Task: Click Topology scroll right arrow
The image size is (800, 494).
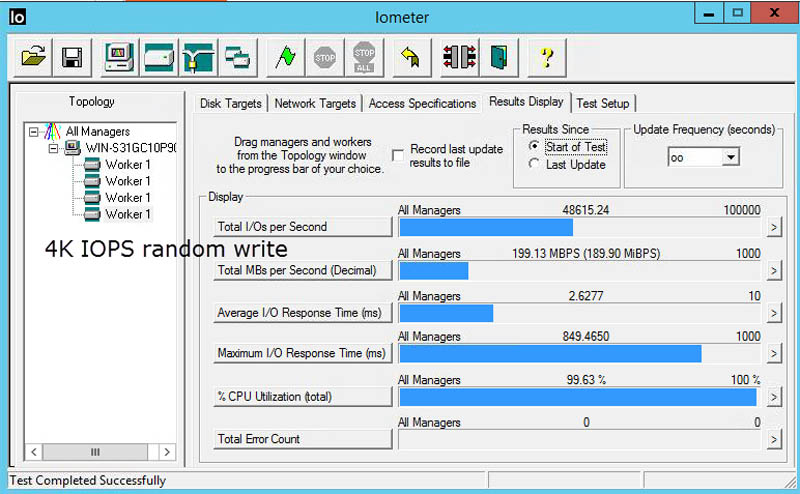Action: (167, 452)
